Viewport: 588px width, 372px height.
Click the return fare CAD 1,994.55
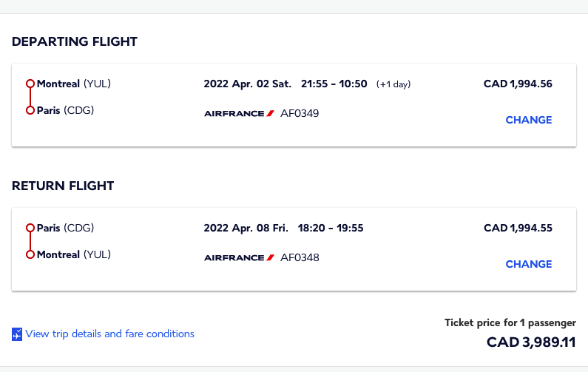(x=518, y=229)
